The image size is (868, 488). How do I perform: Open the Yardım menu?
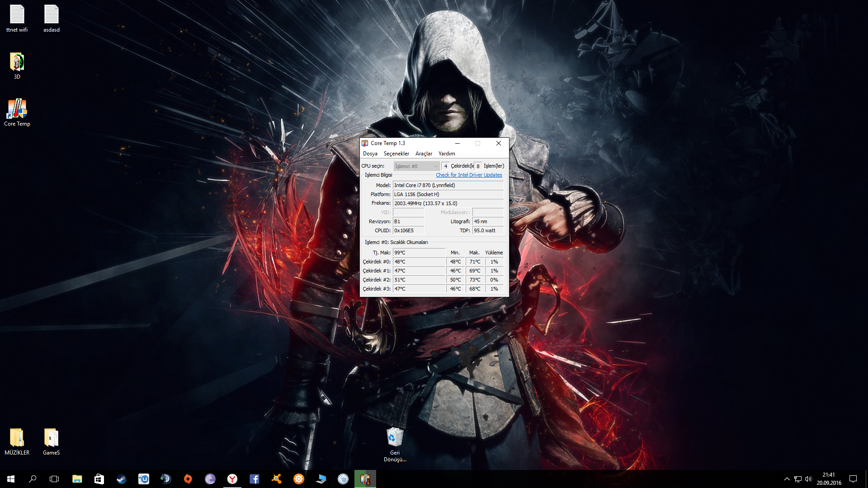(x=446, y=154)
